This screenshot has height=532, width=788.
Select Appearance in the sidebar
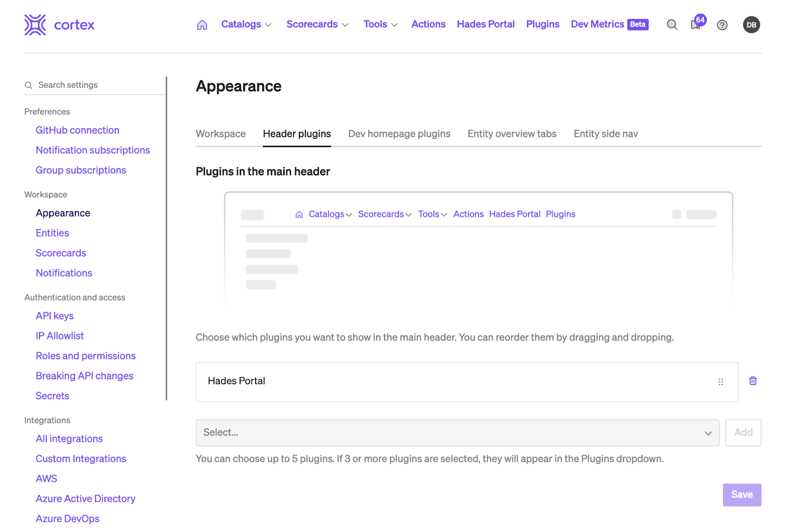pyautogui.click(x=63, y=213)
